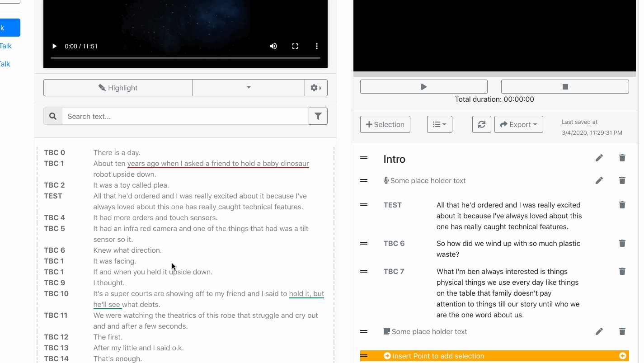The width and height of the screenshot is (644, 363).
Task: Open the first Talk link in sidebar
Action: [x=6, y=46]
